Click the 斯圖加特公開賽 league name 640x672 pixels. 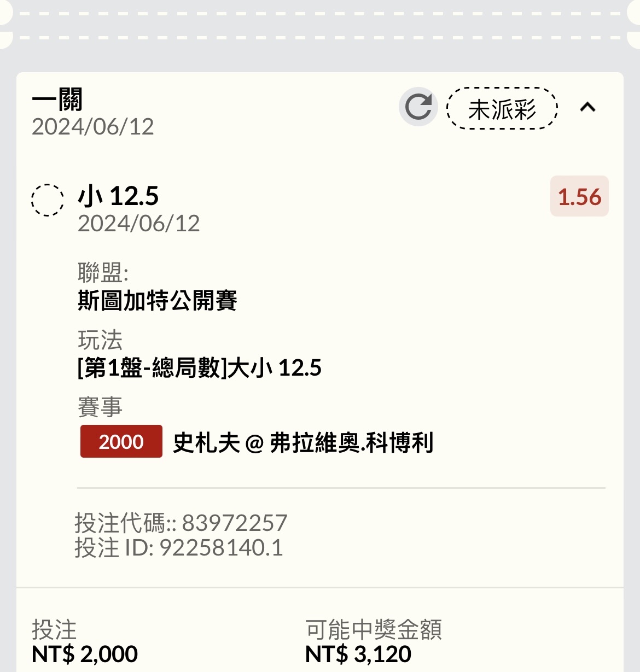click(x=158, y=301)
